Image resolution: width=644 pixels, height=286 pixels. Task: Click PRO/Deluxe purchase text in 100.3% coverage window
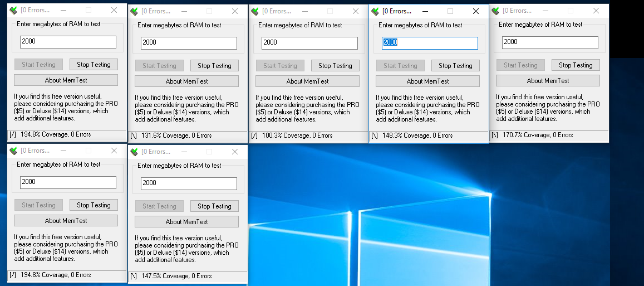click(x=307, y=109)
